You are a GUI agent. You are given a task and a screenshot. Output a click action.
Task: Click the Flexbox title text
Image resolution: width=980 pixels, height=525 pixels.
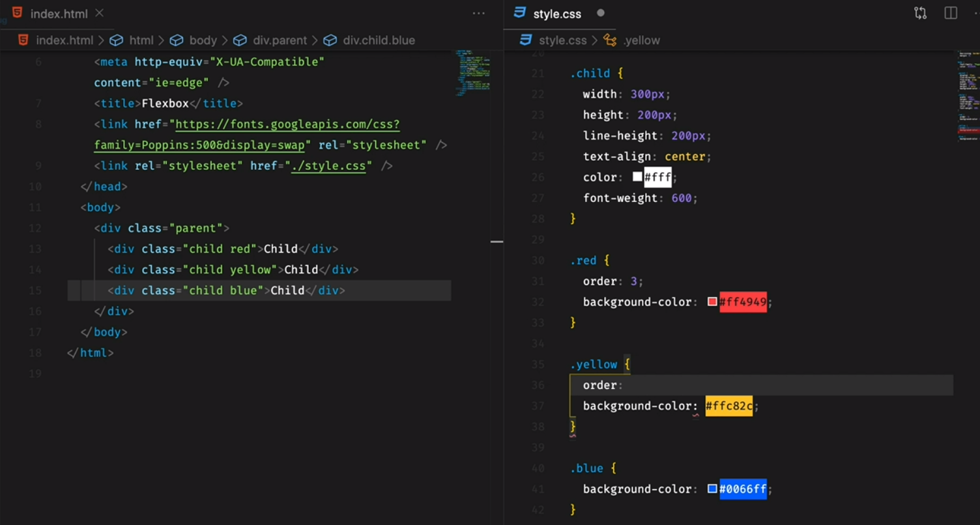(166, 104)
